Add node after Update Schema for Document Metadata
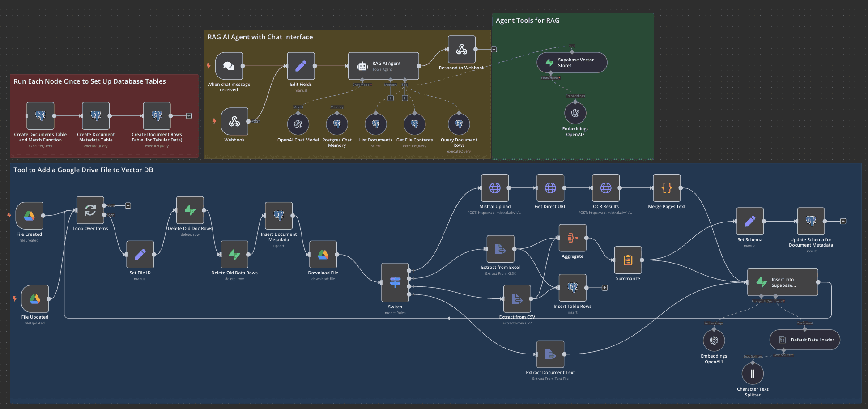Screen dimensions: 868x409 (x=843, y=221)
